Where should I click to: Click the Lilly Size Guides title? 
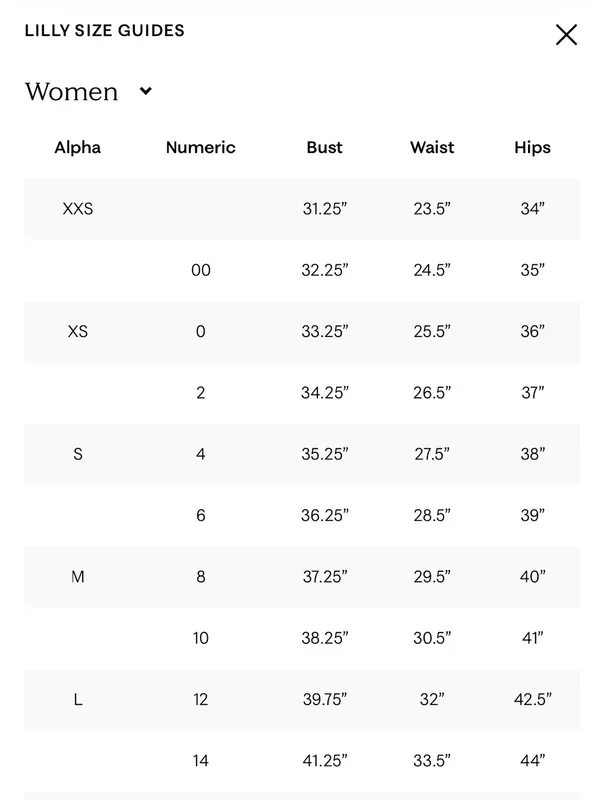coord(105,31)
